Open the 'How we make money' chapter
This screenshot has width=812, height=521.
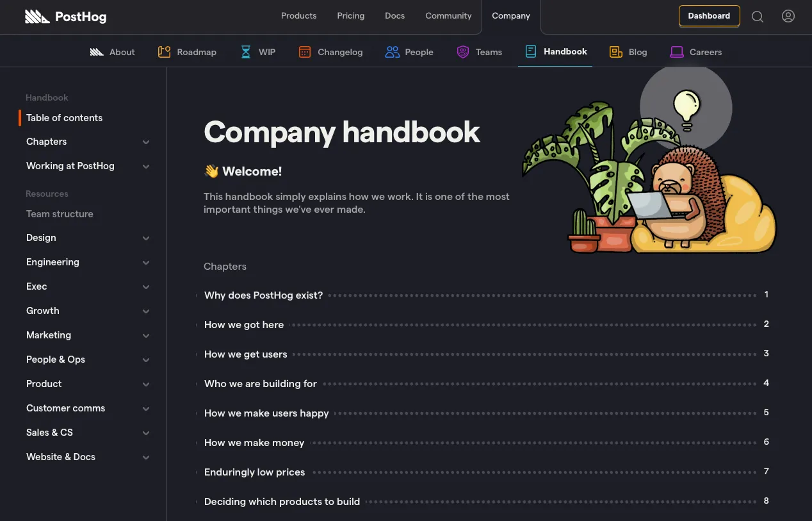pyautogui.click(x=254, y=443)
